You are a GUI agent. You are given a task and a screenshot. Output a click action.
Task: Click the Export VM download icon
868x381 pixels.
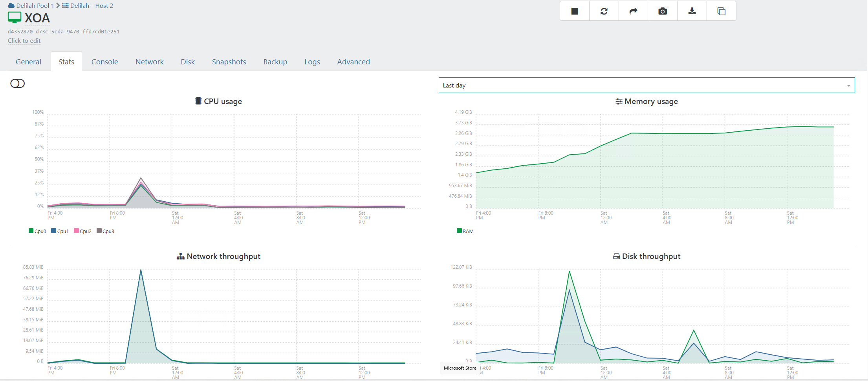pos(692,11)
